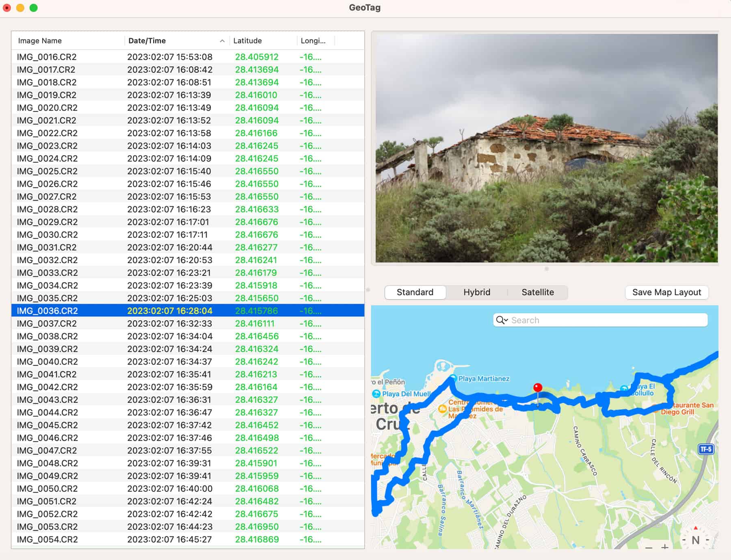Click the map zoom-out minus icon
This screenshot has width=731, height=560.
pyautogui.click(x=649, y=547)
